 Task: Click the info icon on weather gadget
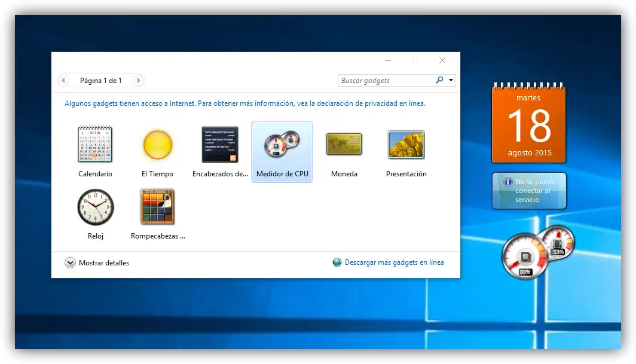click(508, 181)
